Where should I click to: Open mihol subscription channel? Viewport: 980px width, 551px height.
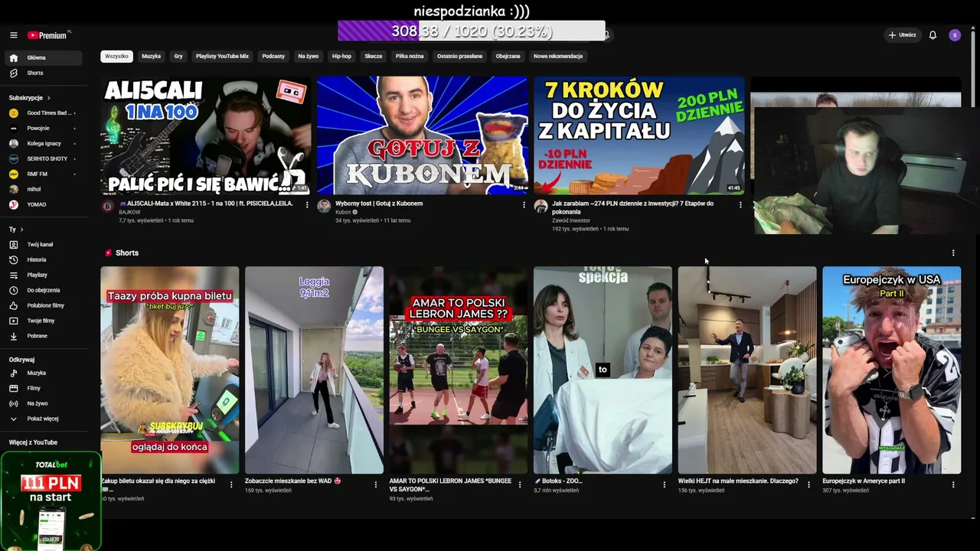tap(43, 189)
